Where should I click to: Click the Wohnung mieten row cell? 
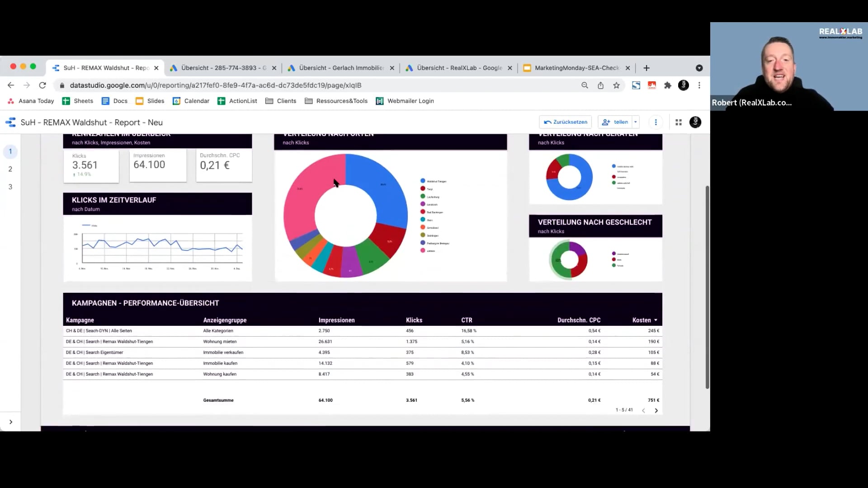tap(220, 342)
